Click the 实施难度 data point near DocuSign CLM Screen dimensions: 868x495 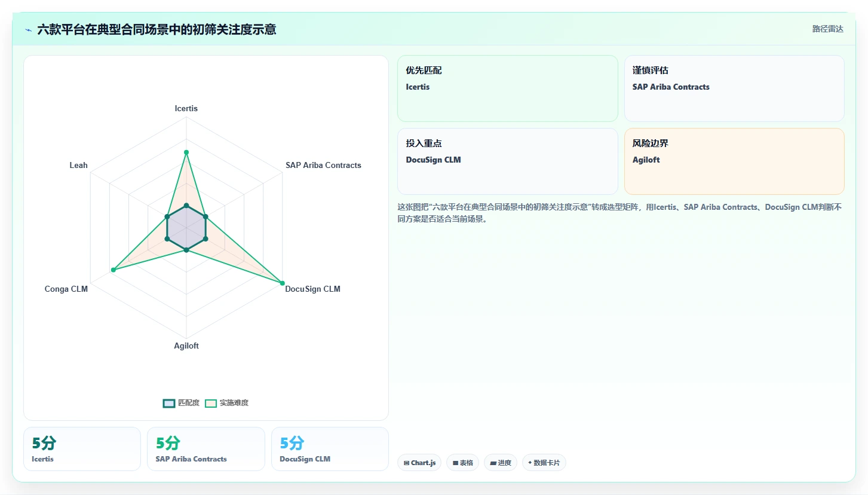tap(282, 282)
